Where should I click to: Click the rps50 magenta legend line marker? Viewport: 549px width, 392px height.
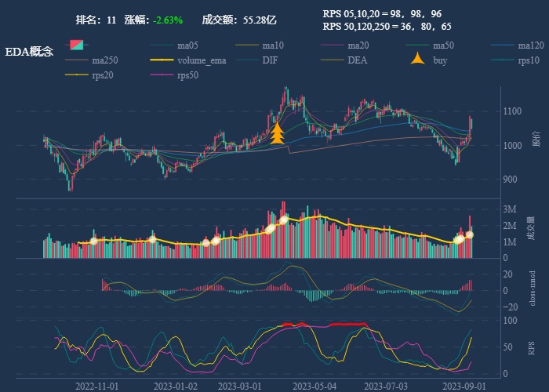(x=162, y=75)
